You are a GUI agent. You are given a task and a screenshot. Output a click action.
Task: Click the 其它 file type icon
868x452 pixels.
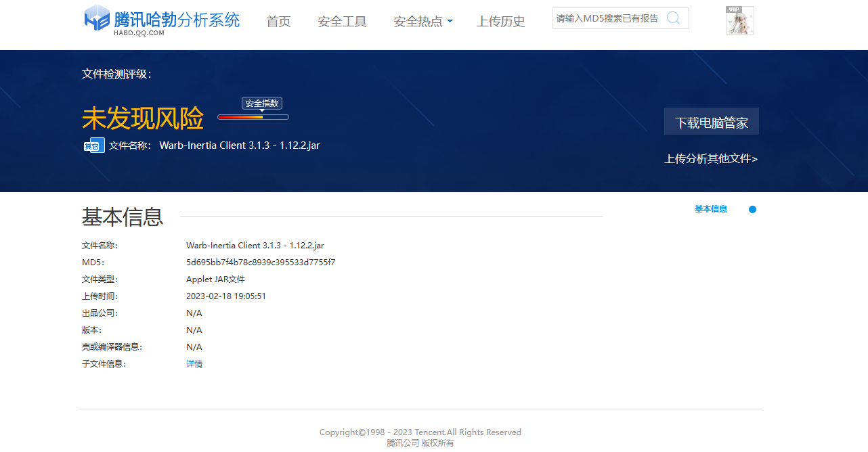(94, 145)
